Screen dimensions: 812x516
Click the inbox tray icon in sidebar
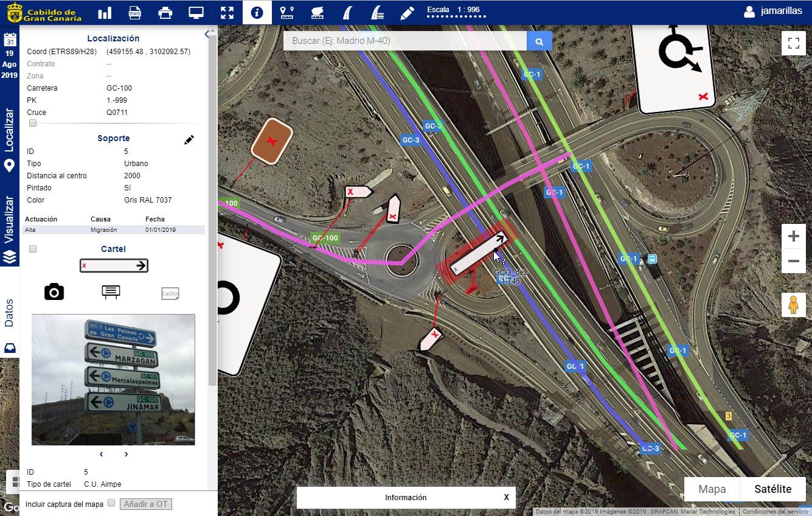tap(10, 348)
